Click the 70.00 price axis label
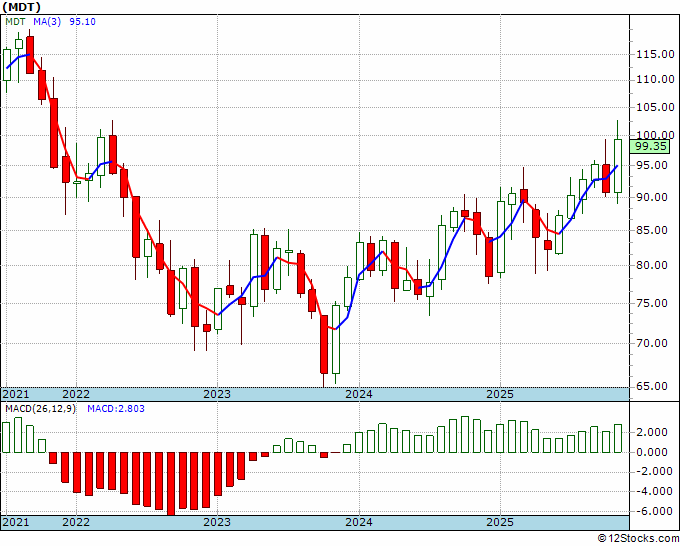 [x=652, y=343]
